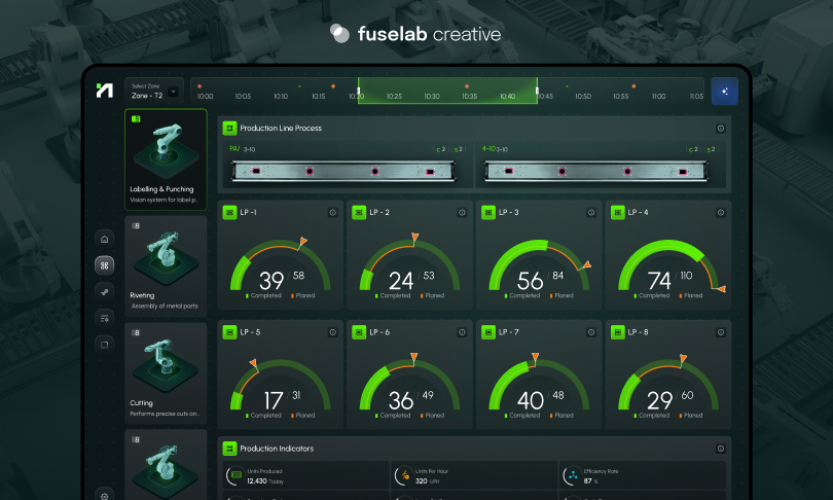Click the LP - 4 gauge value 74
Image resolution: width=833 pixels, height=500 pixels.
659,281
